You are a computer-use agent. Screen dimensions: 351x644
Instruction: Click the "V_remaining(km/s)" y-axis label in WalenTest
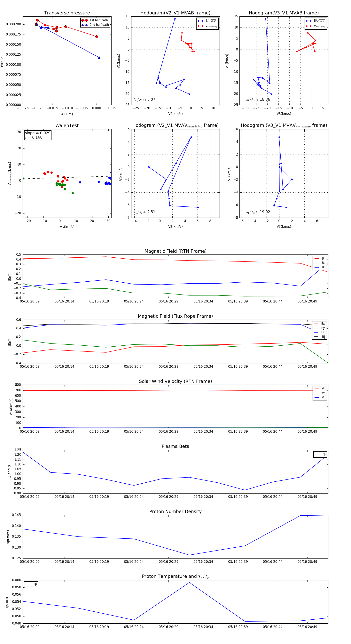10,173
